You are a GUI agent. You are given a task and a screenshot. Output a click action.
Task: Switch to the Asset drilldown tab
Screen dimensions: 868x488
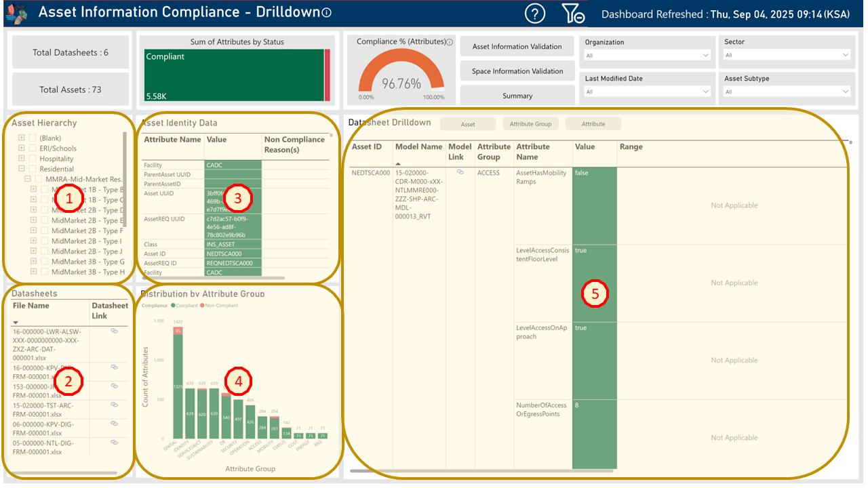[x=468, y=124]
